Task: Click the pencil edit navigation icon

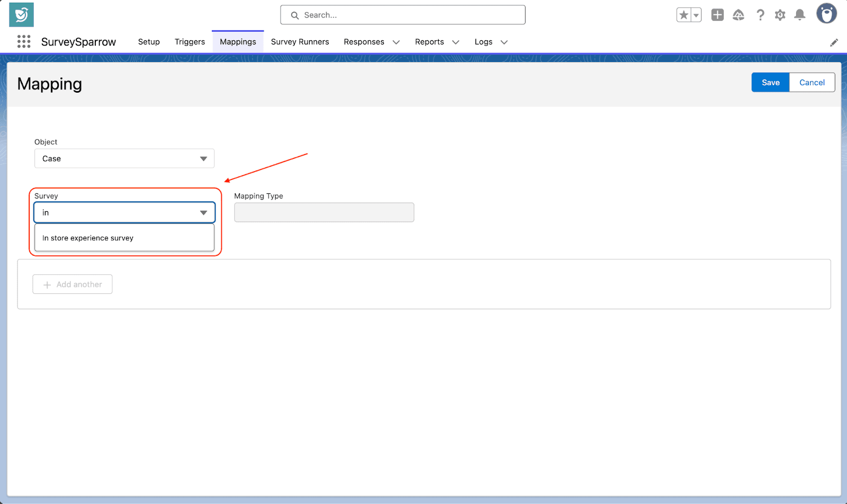Action: click(x=834, y=42)
